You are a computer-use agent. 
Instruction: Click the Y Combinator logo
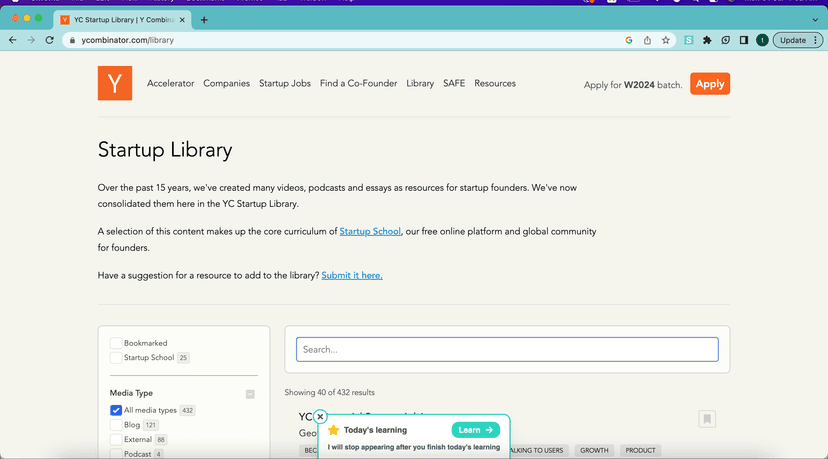[115, 83]
